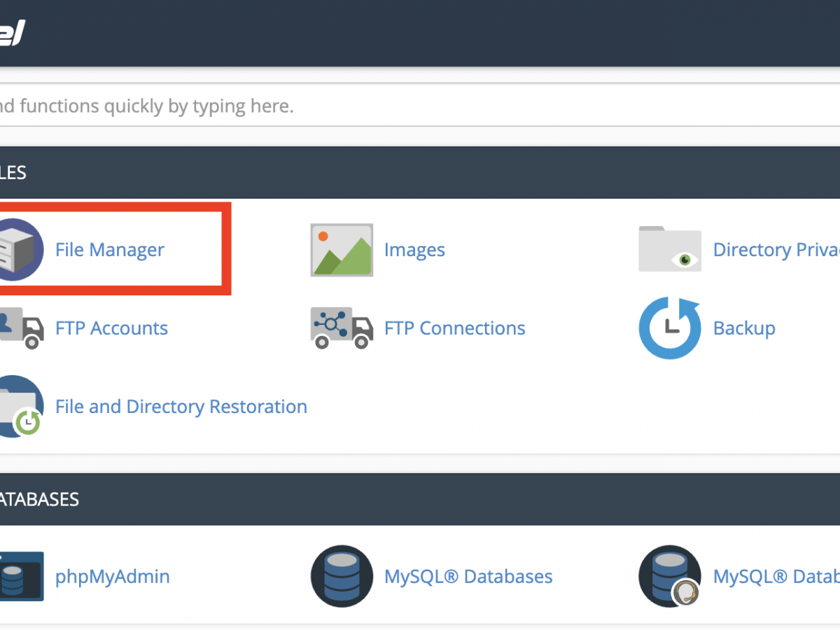The width and height of the screenshot is (840, 630).
Task: Collapse the DATABASES section header
Action: click(420, 499)
